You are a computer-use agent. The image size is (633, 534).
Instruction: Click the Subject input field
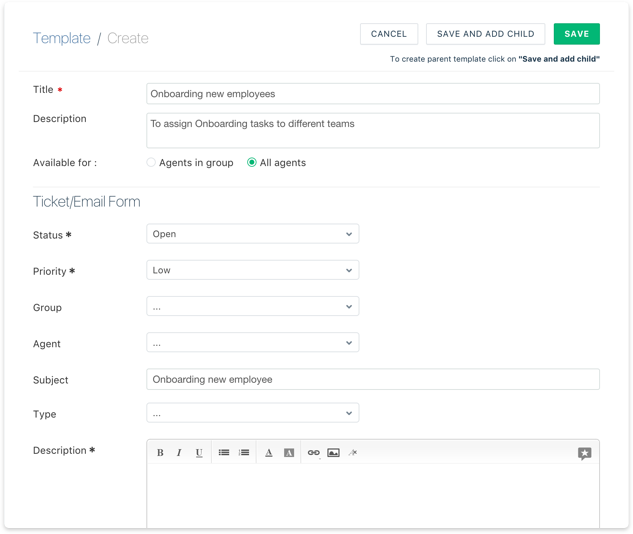(373, 379)
